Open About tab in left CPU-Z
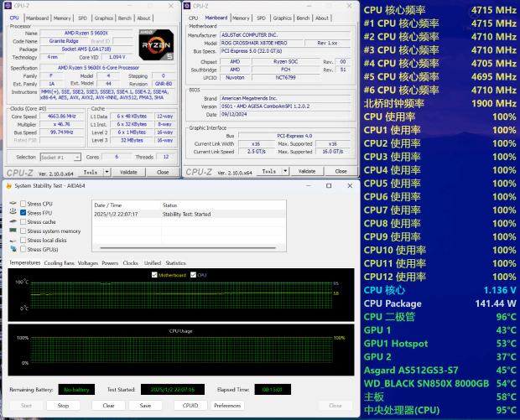Screen dimensions: 520x420 (143, 18)
